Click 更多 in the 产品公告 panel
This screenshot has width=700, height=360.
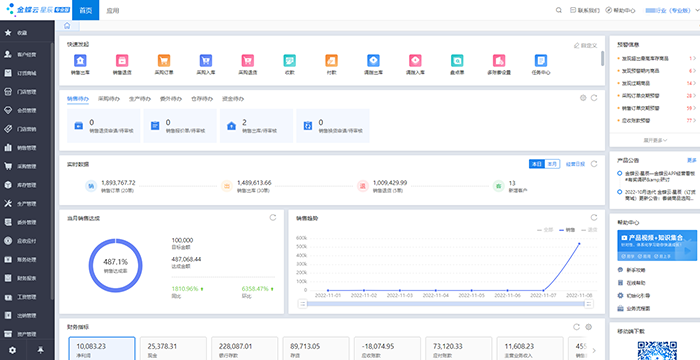click(x=692, y=160)
